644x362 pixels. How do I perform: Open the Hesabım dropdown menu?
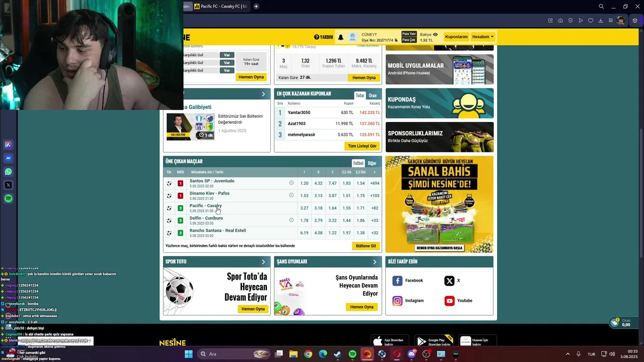(x=482, y=37)
